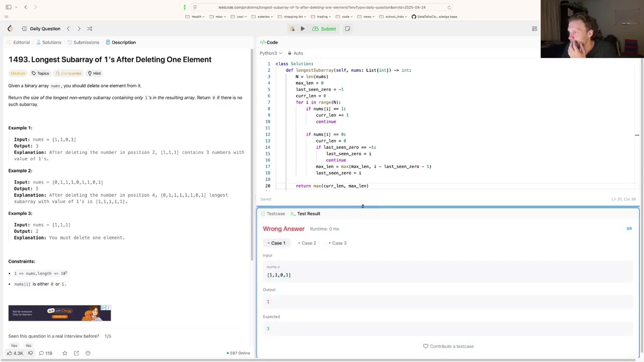The width and height of the screenshot is (644, 362).
Task: Open the Daily Question problem list
Action: point(41,29)
